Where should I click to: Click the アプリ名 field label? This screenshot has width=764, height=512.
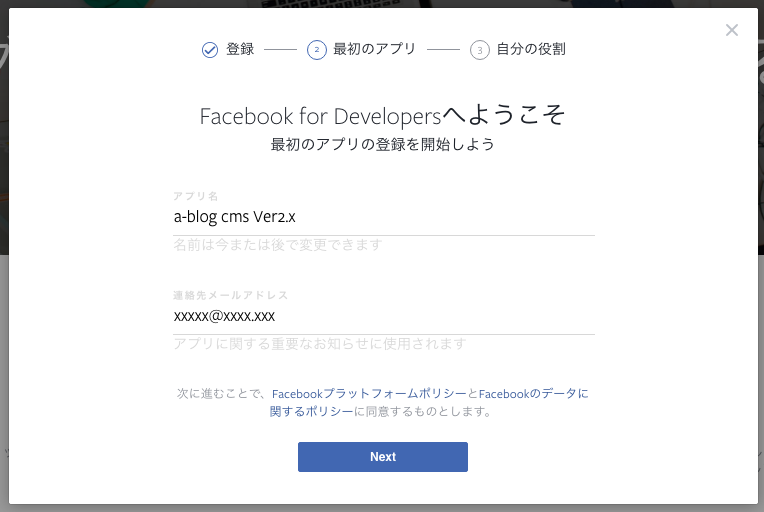[195, 196]
